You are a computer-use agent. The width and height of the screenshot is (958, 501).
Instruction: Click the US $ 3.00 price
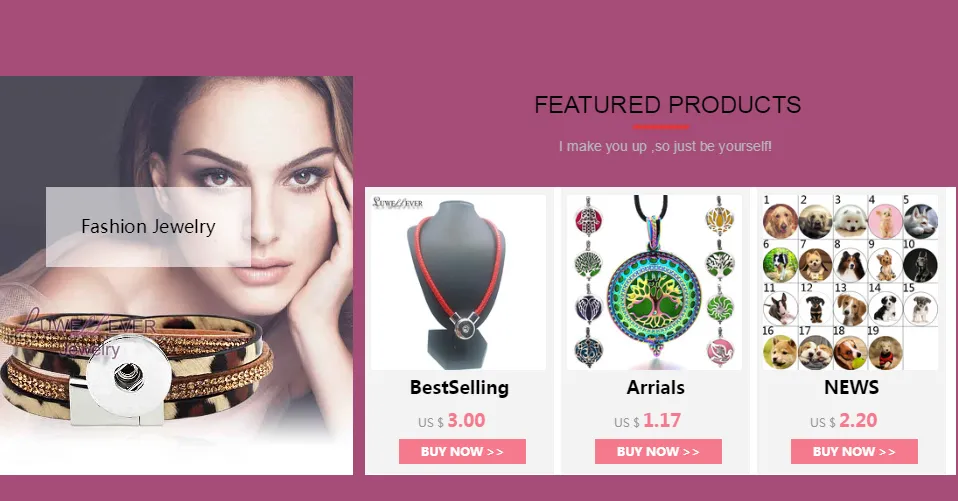point(452,420)
